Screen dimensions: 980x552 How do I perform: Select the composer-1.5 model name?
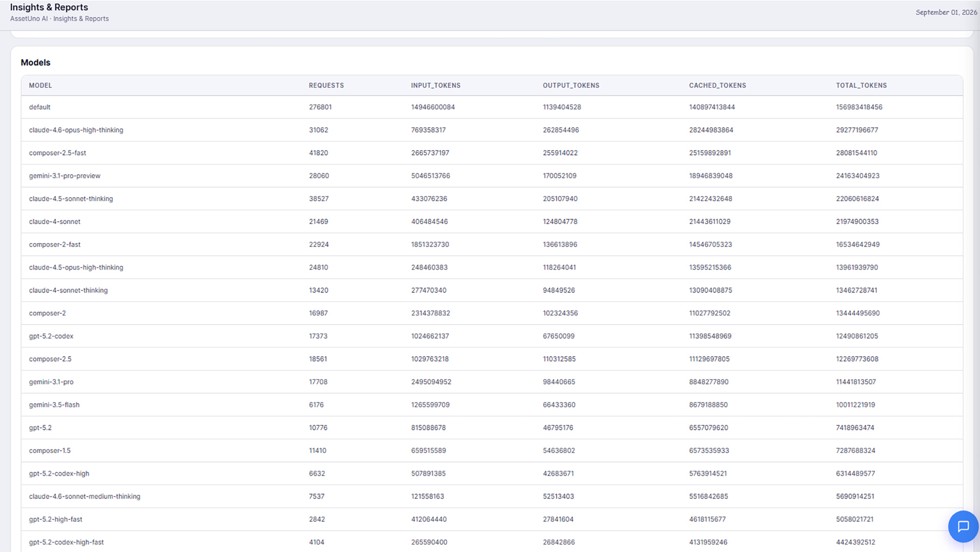point(50,451)
